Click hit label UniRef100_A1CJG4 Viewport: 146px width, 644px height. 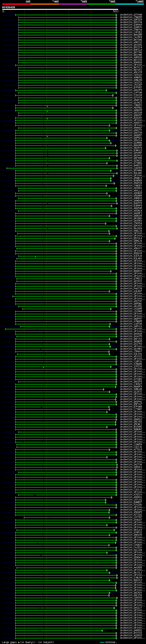[x=131, y=550]
